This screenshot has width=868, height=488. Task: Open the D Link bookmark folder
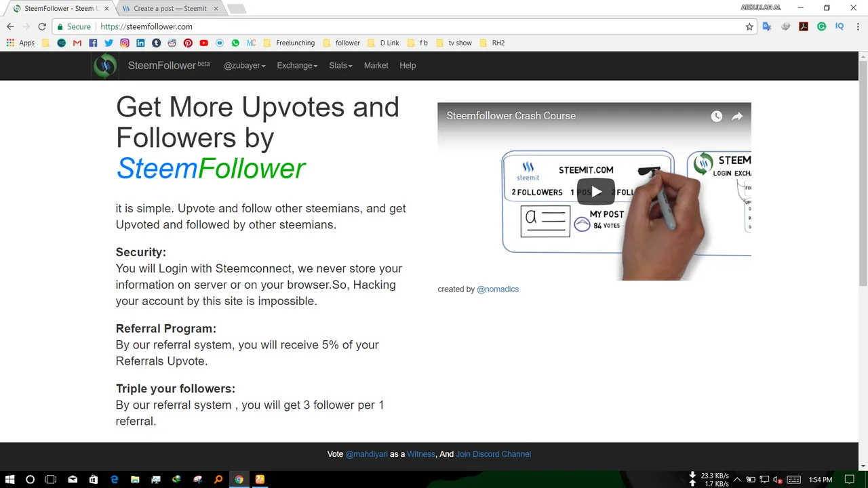[383, 43]
